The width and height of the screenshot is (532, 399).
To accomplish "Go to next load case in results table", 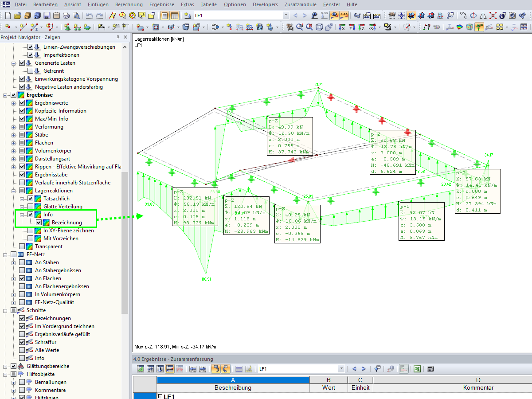I will (x=364, y=369).
